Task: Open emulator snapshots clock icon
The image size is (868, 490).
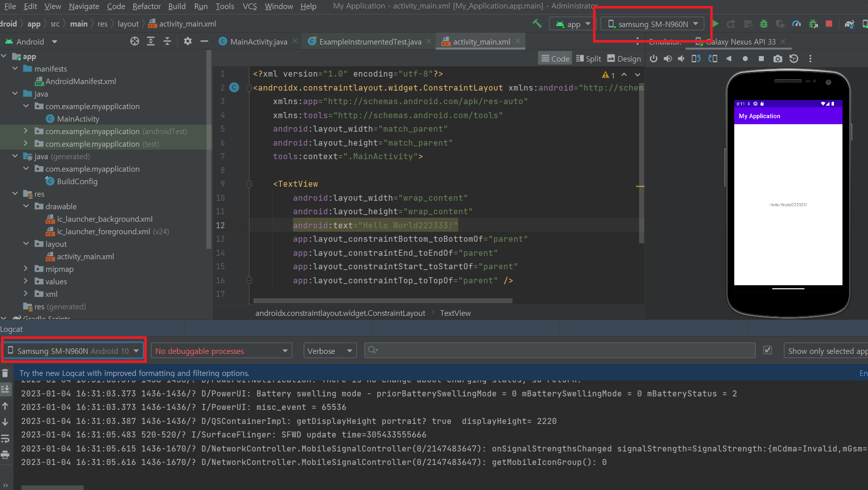Action: pos(794,59)
